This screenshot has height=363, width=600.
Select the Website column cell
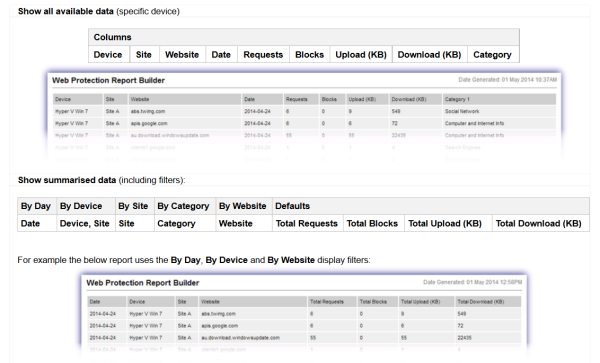(182, 55)
